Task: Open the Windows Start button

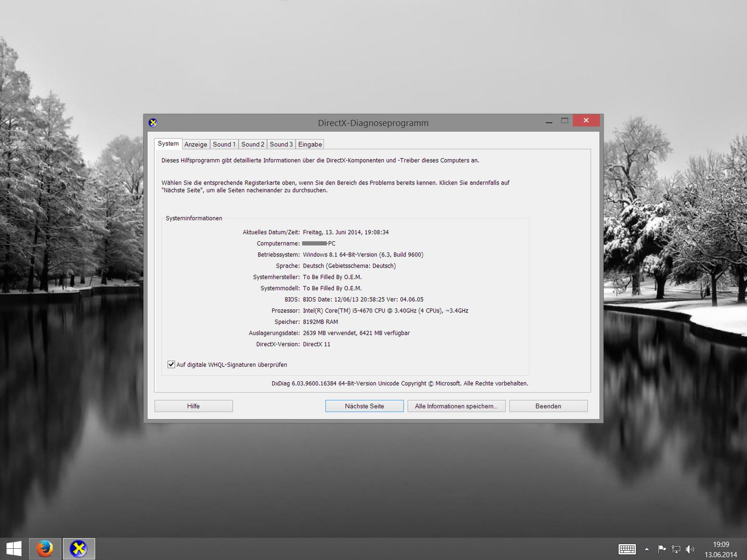Action: tap(14, 549)
